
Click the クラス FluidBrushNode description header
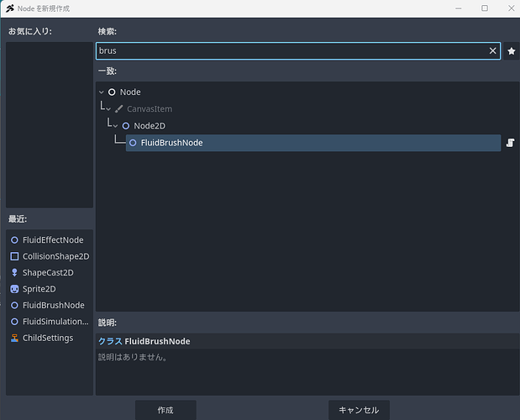point(144,341)
